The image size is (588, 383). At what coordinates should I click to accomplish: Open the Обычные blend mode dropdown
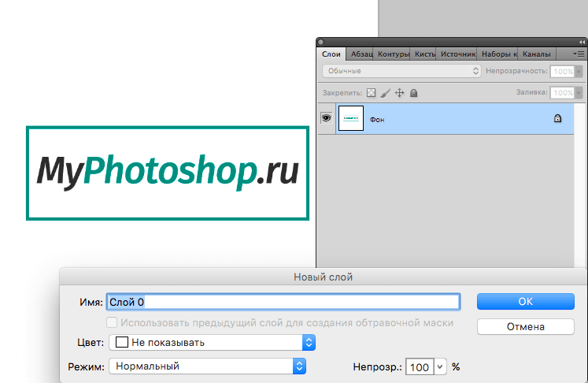point(401,71)
